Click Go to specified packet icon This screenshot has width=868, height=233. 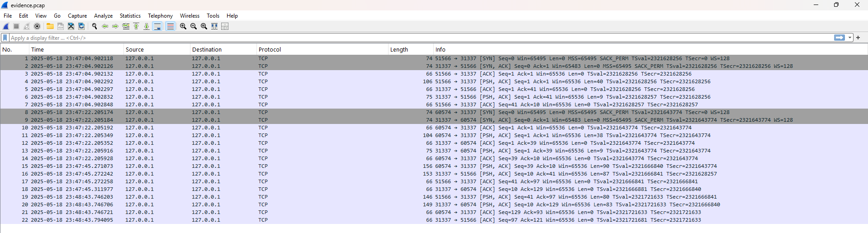(126, 26)
